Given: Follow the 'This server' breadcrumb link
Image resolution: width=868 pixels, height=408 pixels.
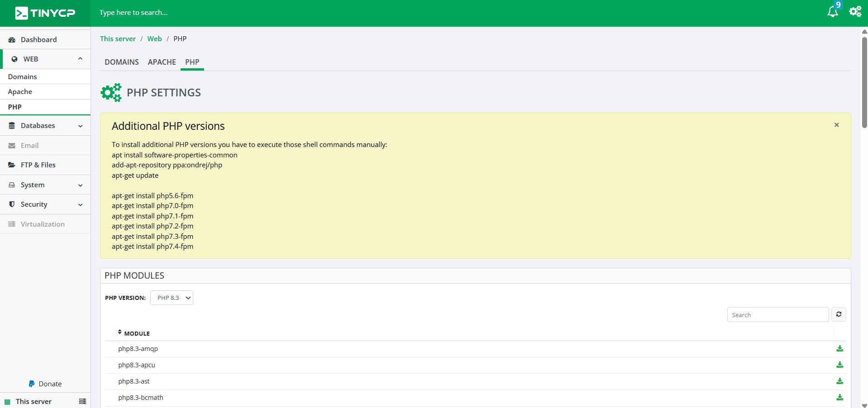Looking at the screenshot, I should pos(118,39).
